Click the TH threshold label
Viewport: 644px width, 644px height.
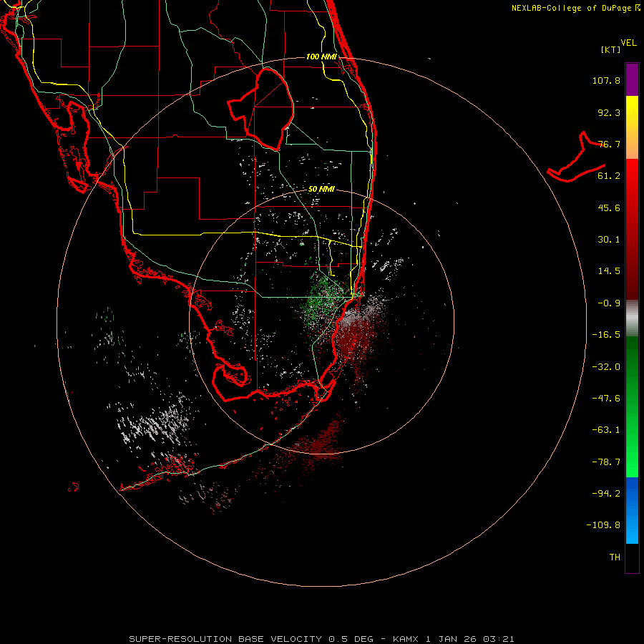tap(615, 557)
